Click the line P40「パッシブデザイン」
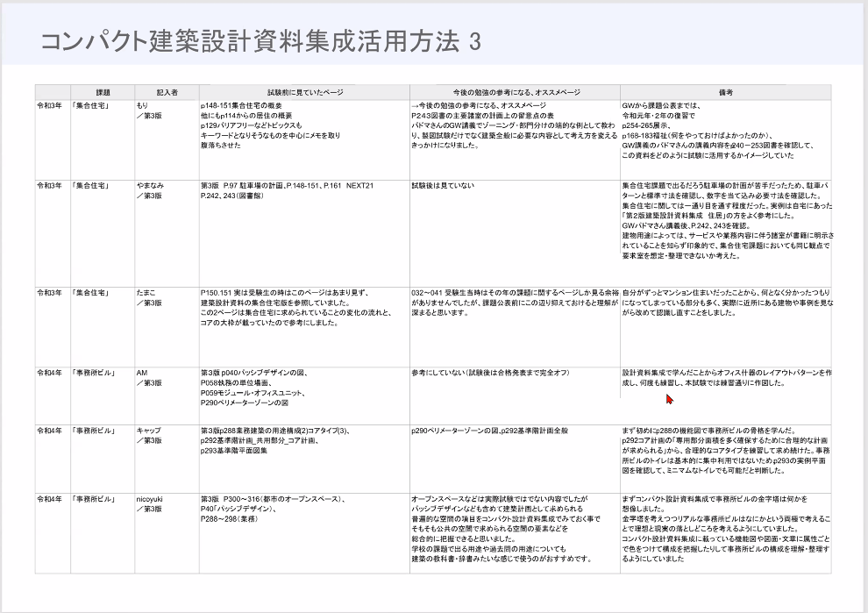 [x=238, y=509]
